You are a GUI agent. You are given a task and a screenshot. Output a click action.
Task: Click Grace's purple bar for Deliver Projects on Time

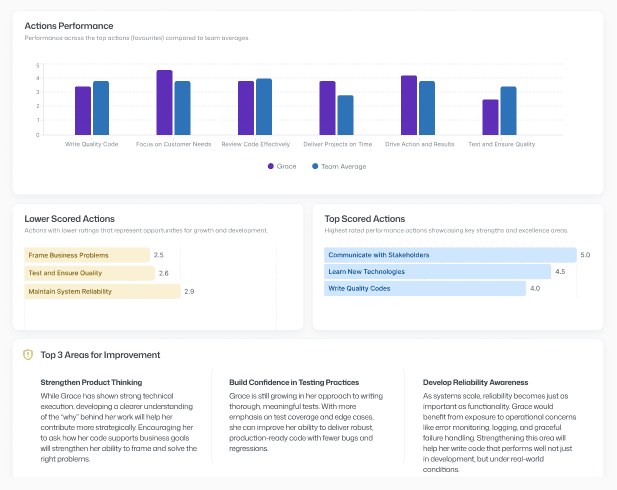327,108
